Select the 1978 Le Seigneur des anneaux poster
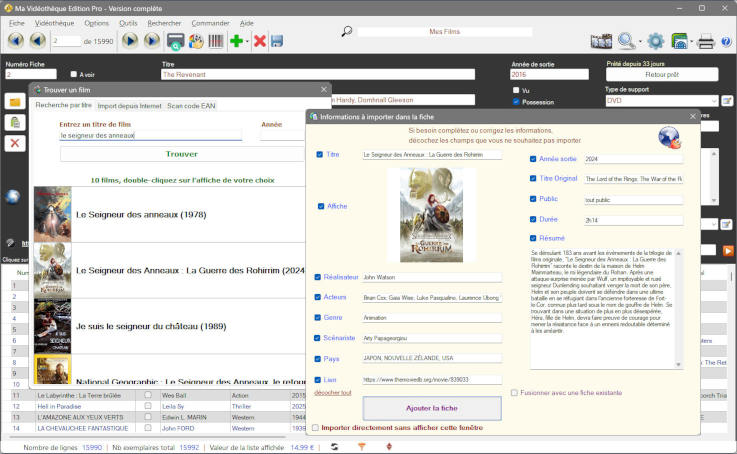Viewport: 737px width, 454px height. [x=52, y=214]
